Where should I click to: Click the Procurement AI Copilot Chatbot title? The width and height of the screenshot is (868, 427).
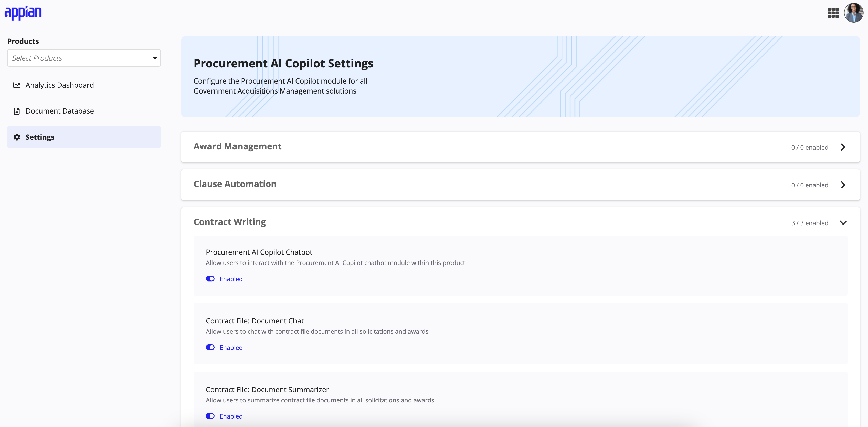coord(259,252)
